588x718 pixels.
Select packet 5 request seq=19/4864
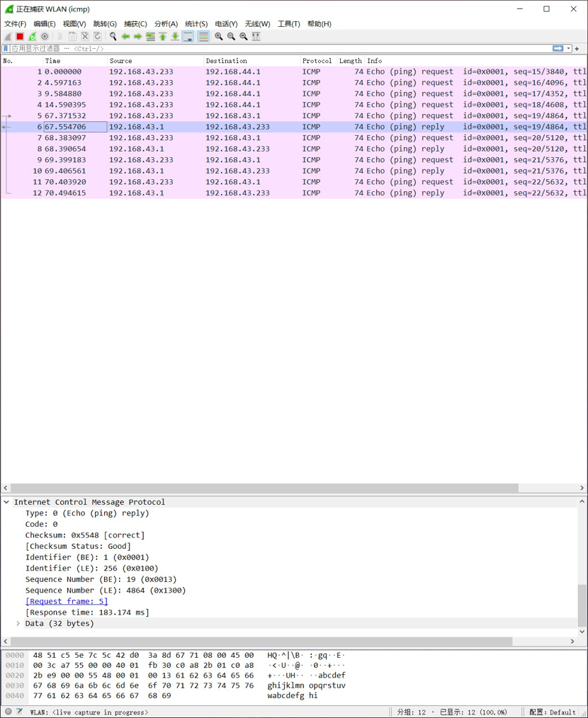294,116
